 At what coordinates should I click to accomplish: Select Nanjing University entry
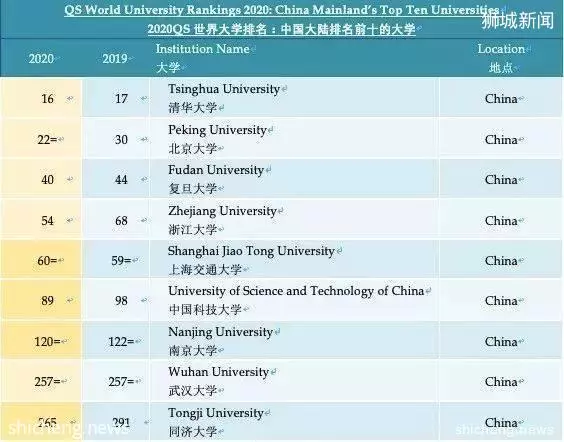(220, 332)
